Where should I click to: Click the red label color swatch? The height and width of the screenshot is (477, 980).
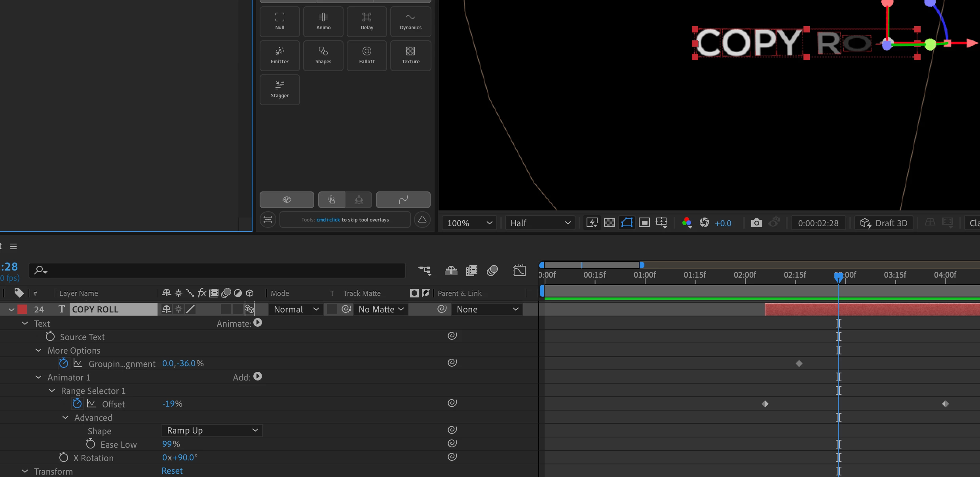pyautogui.click(x=22, y=309)
